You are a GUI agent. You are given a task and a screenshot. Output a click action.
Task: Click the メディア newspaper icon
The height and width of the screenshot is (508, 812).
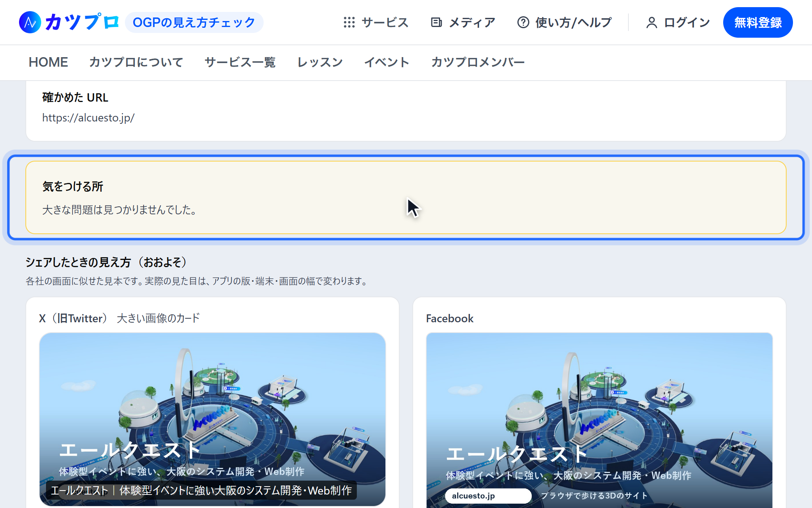pos(436,23)
